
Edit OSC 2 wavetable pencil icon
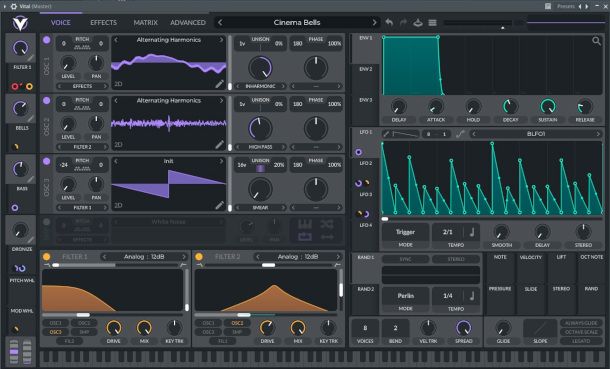pyautogui.click(x=219, y=145)
